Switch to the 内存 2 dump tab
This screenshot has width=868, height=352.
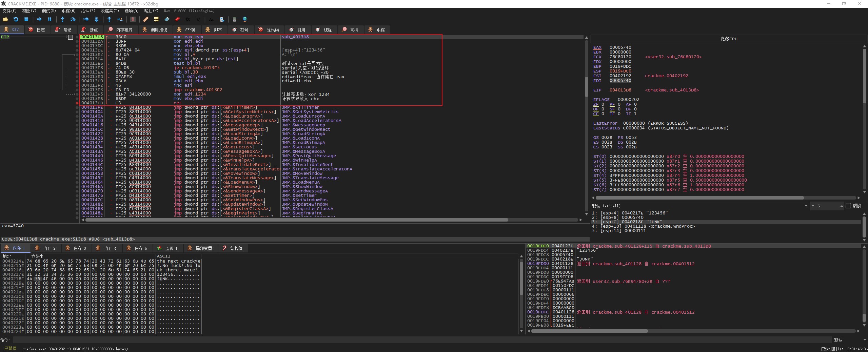coord(46,248)
